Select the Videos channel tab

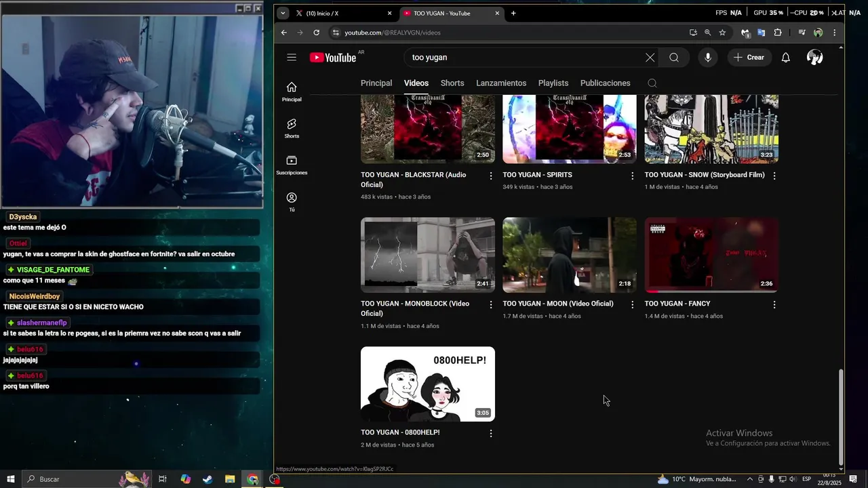click(416, 83)
